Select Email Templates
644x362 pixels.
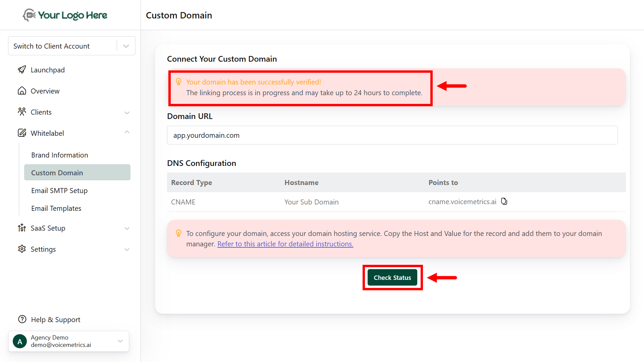56,208
